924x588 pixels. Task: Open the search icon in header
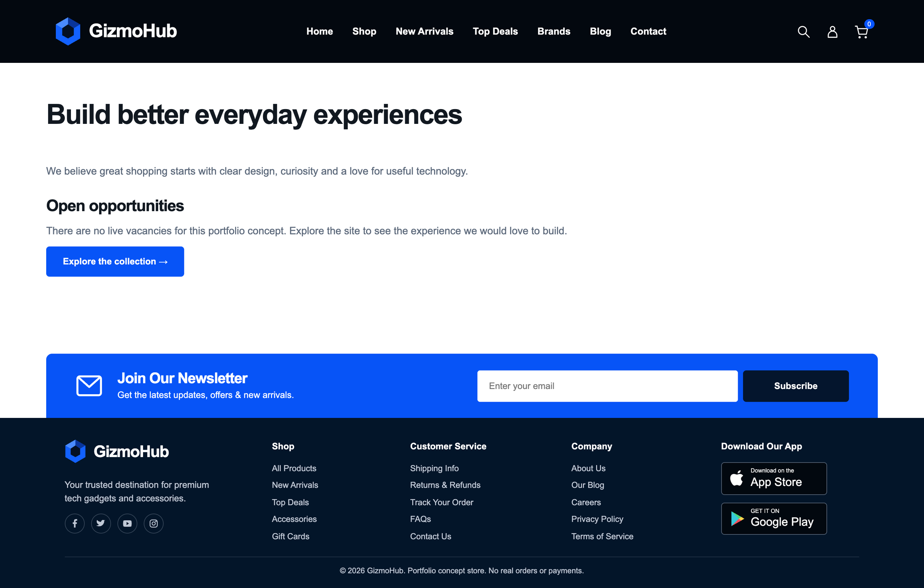803,31
